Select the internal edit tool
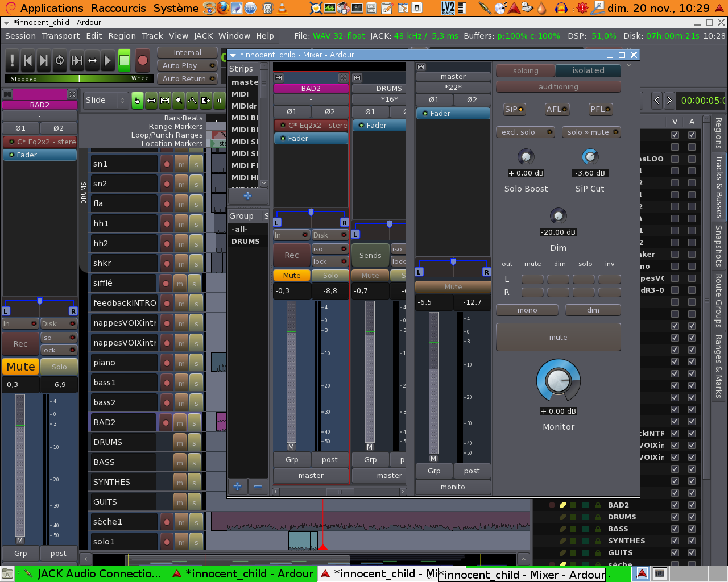728x582 pixels. click(x=206, y=101)
